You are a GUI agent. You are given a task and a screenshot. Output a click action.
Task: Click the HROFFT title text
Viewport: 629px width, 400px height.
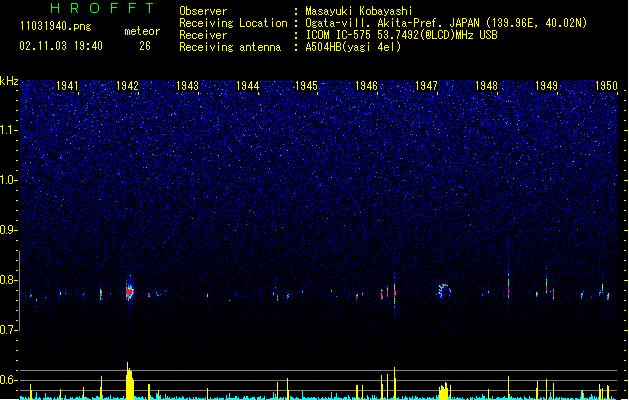point(103,8)
